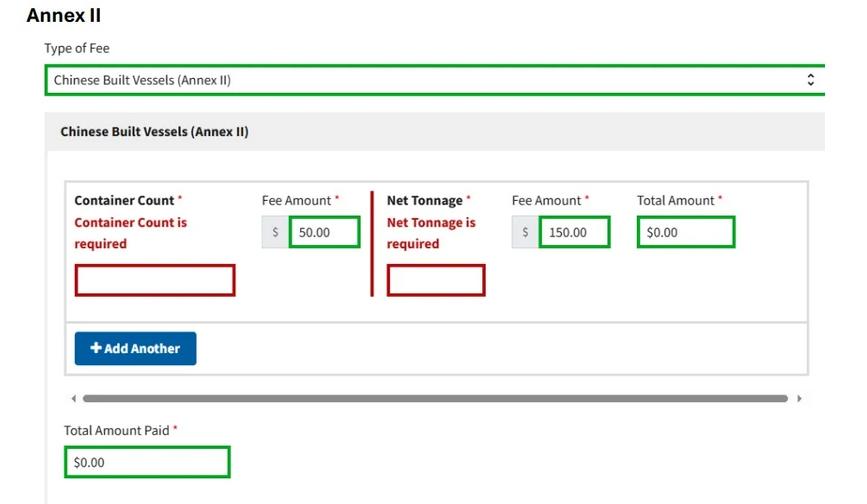
Task: Click the empty Net Tonnage input box
Action: (436, 281)
